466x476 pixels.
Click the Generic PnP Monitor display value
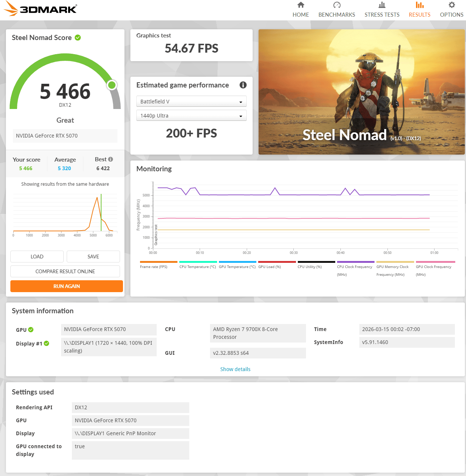click(130, 433)
